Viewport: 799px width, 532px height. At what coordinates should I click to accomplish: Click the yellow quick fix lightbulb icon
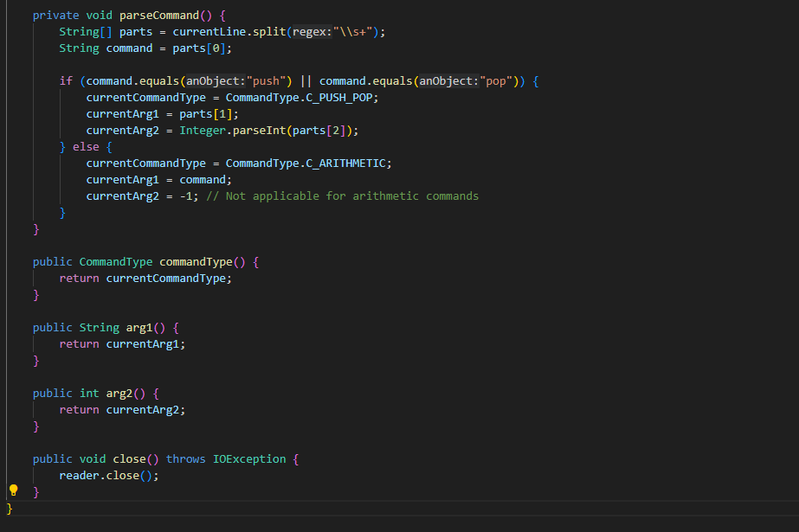click(x=13, y=490)
